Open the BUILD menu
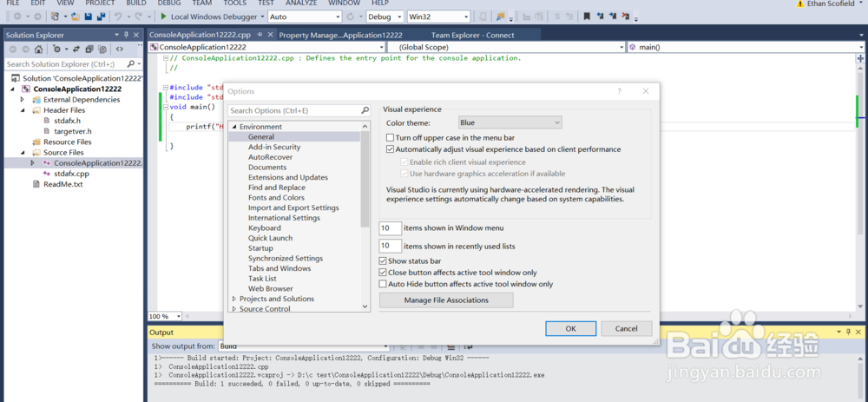The image size is (868, 402). pyautogui.click(x=136, y=3)
